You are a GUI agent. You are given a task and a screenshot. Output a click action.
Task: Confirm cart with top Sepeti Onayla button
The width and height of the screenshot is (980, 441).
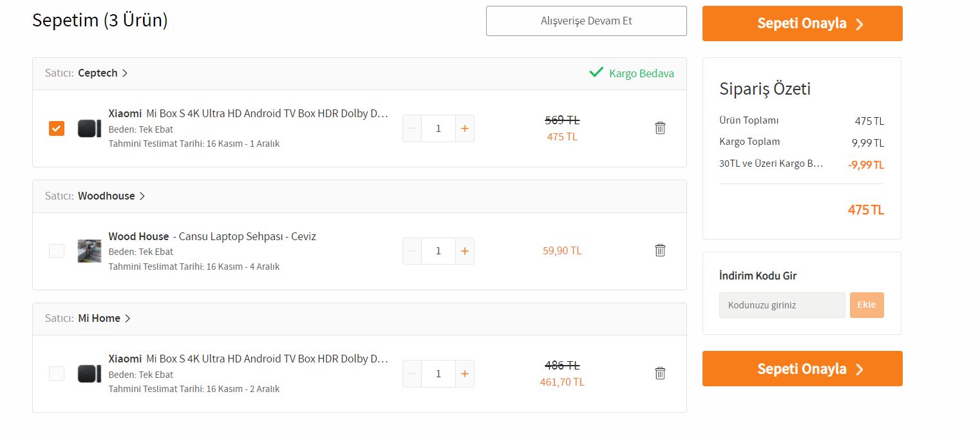coord(802,24)
